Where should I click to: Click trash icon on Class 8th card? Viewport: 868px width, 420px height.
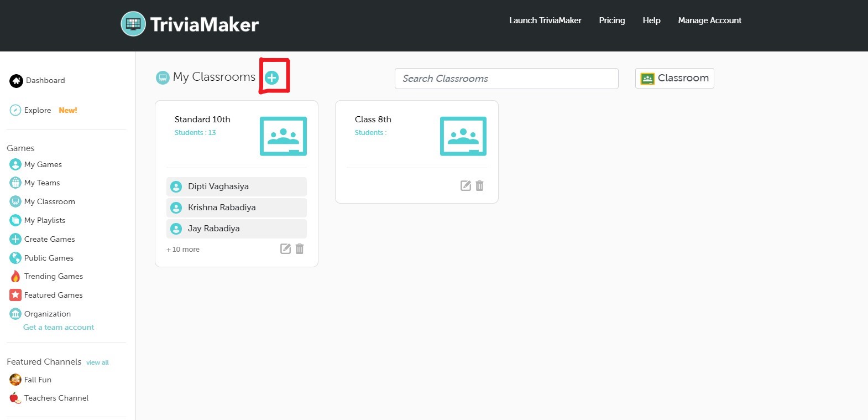(480, 186)
